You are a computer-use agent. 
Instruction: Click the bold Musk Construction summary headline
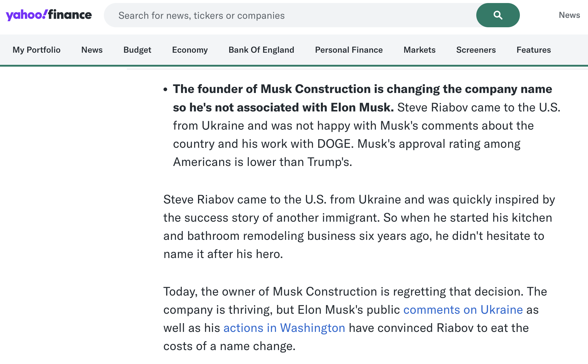(x=362, y=89)
